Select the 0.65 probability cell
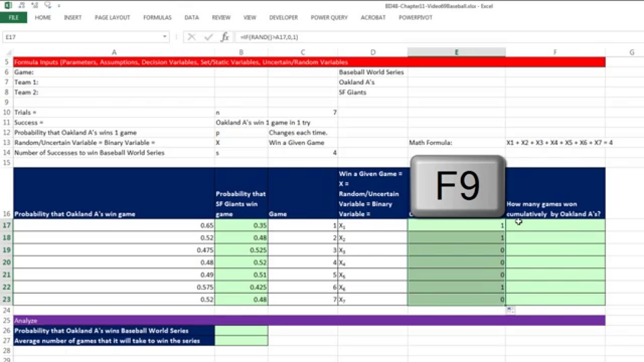Image resolution: width=644 pixels, height=362 pixels. (114, 225)
